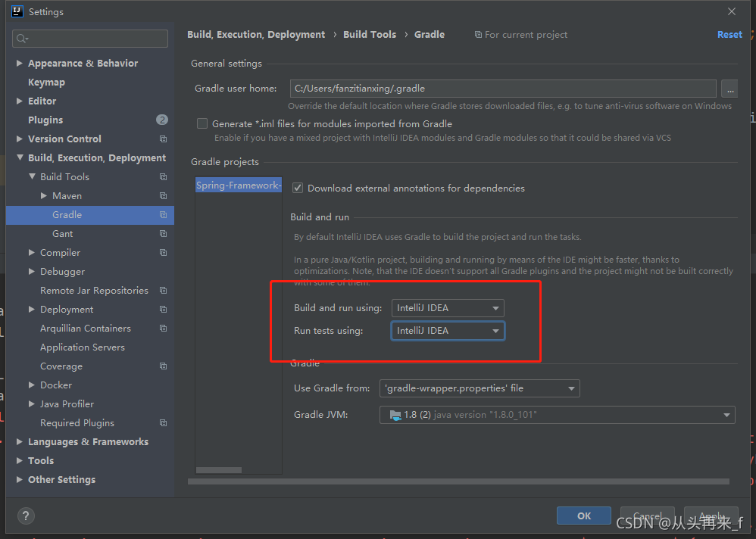Uncheck Download external annotations for dependencies
Screen dimensions: 756x539
[298, 188]
